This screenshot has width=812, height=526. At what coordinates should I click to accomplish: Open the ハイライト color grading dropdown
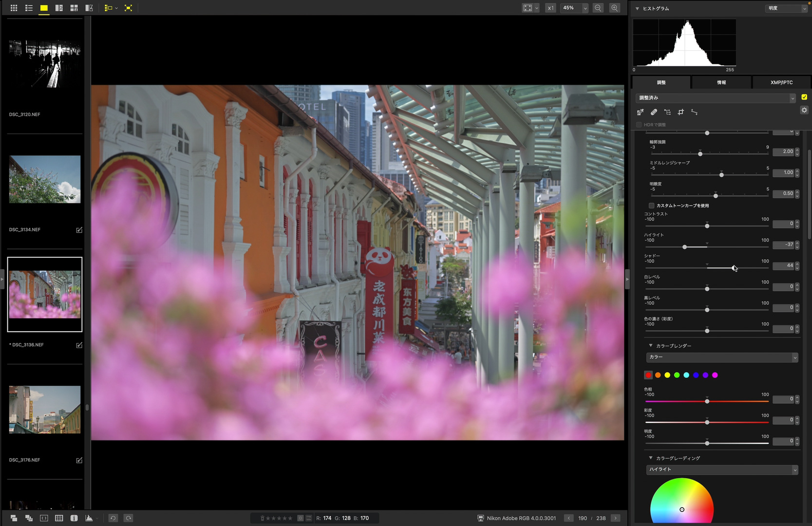[722, 470]
